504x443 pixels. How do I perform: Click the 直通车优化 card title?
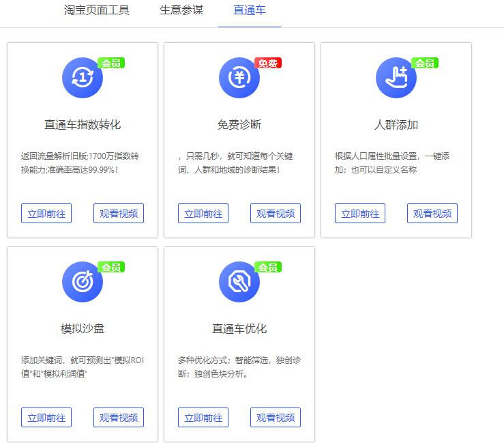pos(239,329)
